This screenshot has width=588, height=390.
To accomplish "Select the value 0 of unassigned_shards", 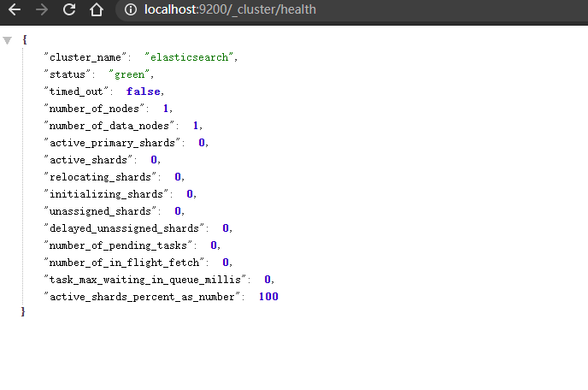I will [x=178, y=211].
